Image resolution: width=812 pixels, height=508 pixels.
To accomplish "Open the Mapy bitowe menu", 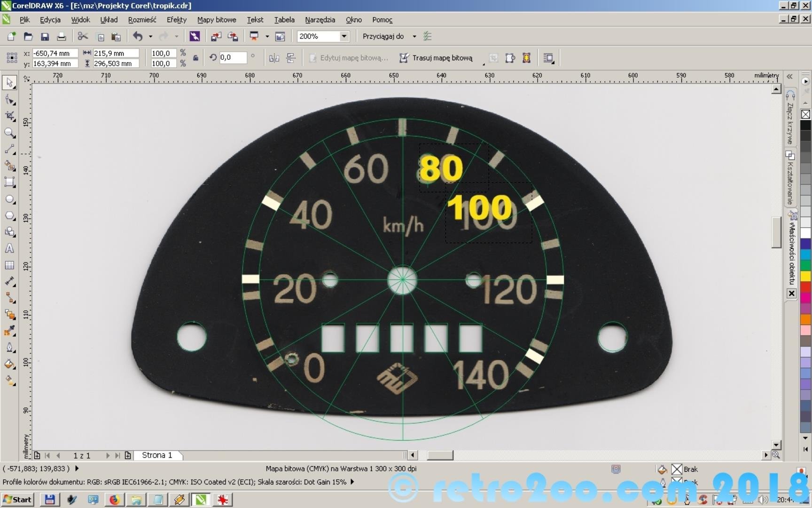I will (216, 20).
